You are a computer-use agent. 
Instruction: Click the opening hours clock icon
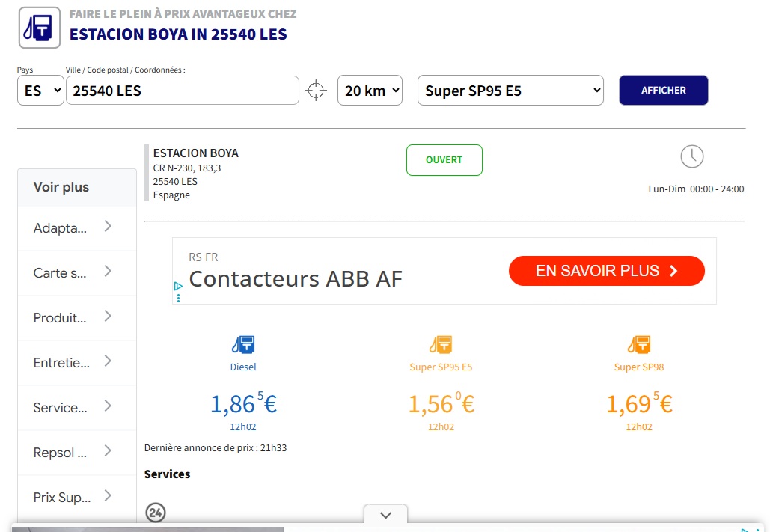[692, 156]
